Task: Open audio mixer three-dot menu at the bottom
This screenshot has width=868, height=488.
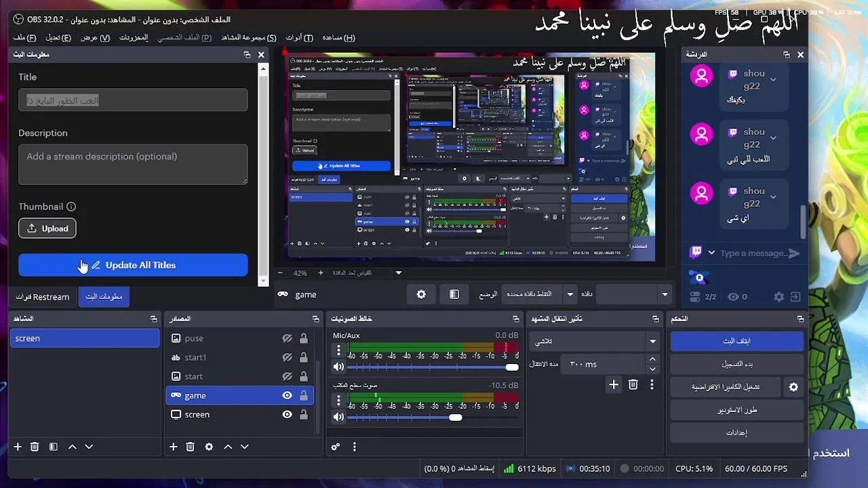Action: tap(354, 447)
